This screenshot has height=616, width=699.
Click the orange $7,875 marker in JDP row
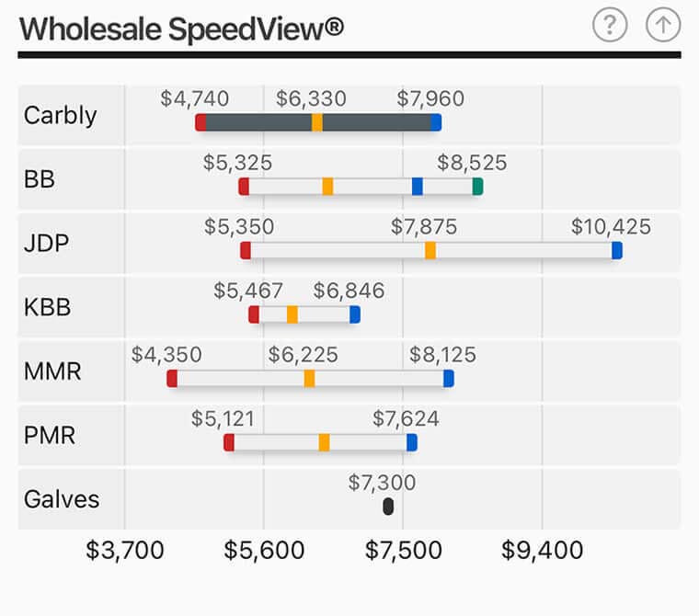[430, 250]
